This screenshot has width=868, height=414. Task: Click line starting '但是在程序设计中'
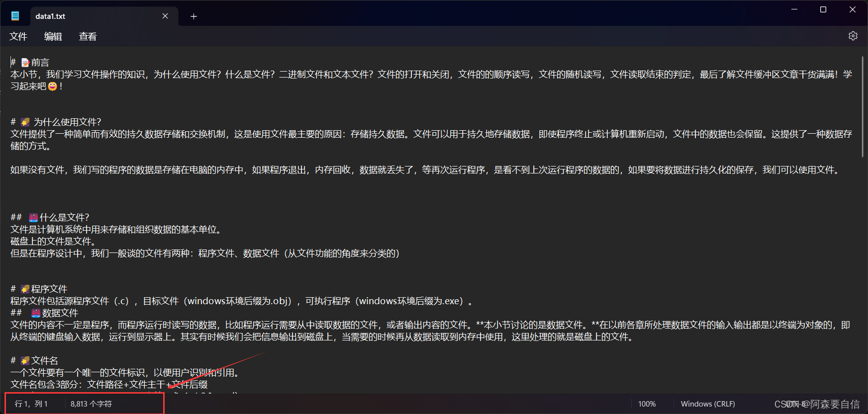click(205, 253)
